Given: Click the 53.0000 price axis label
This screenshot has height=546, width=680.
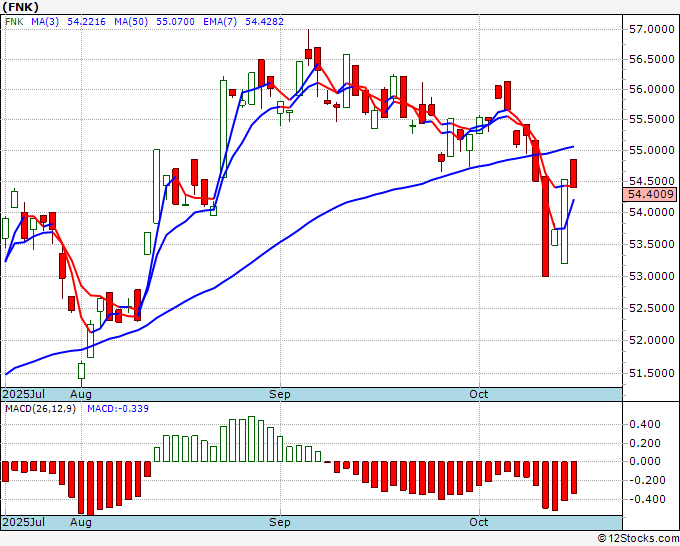Looking at the screenshot, I should pos(651,276).
